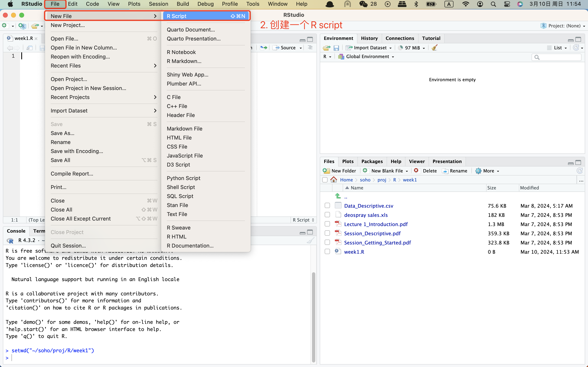Open Session_Descriptive.pdf file link

point(372,233)
